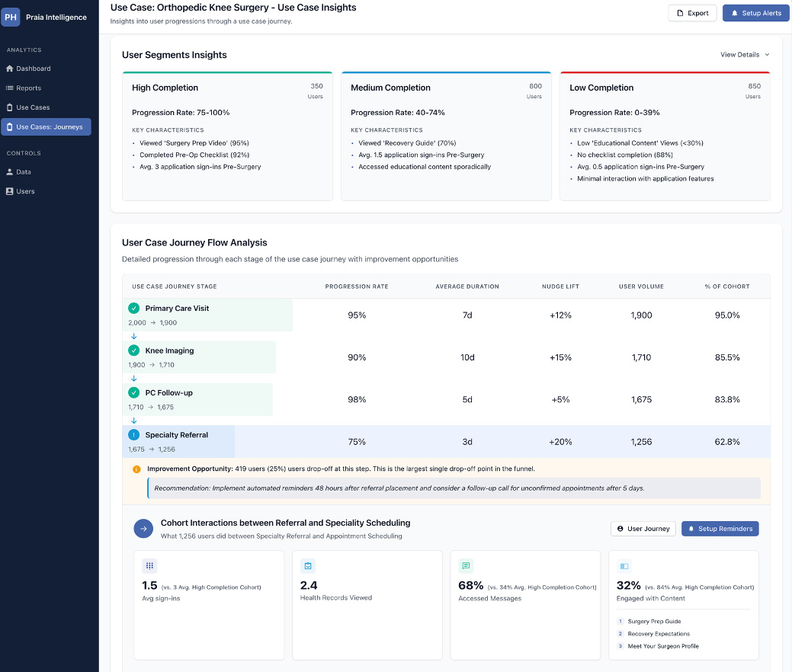Click the Accessed Messages chat icon

[x=466, y=565]
